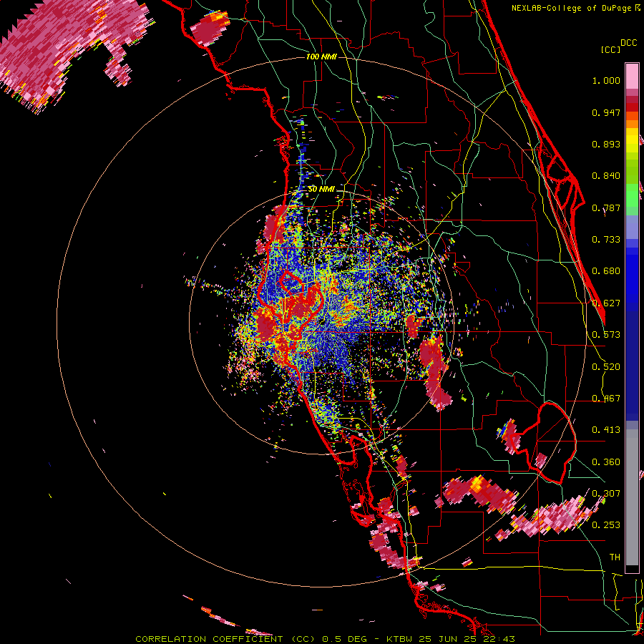Click the 0.947 color scale value
The height and width of the screenshot is (644, 644).
pos(606,112)
